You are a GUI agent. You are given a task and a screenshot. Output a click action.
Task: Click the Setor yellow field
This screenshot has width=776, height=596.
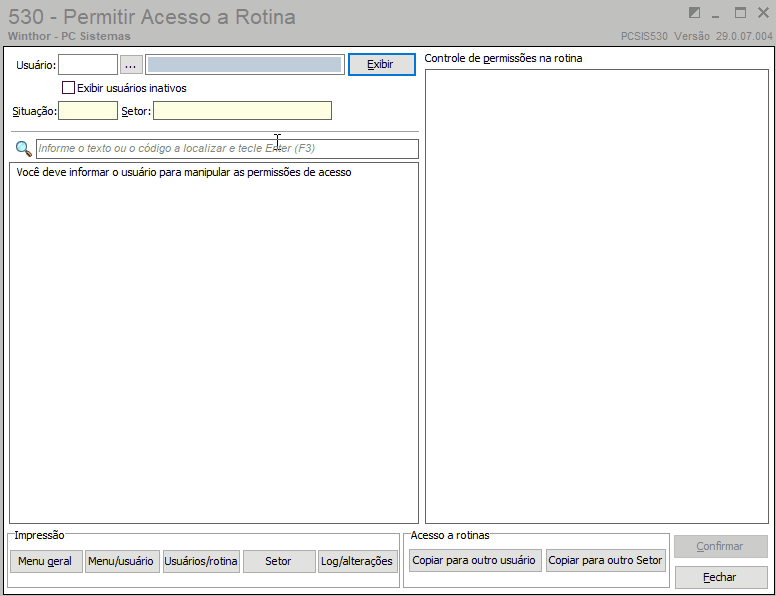(242, 111)
